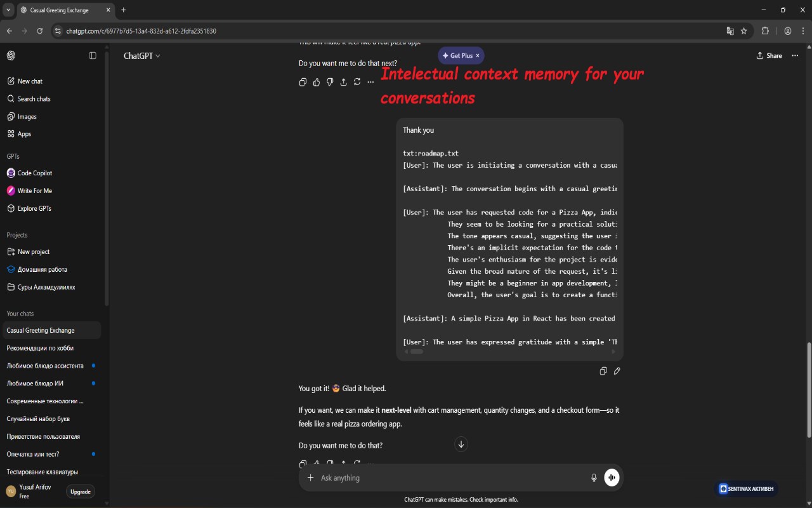Open the Приветствие пользователя chat
Image resolution: width=812 pixels, height=508 pixels.
[52, 437]
